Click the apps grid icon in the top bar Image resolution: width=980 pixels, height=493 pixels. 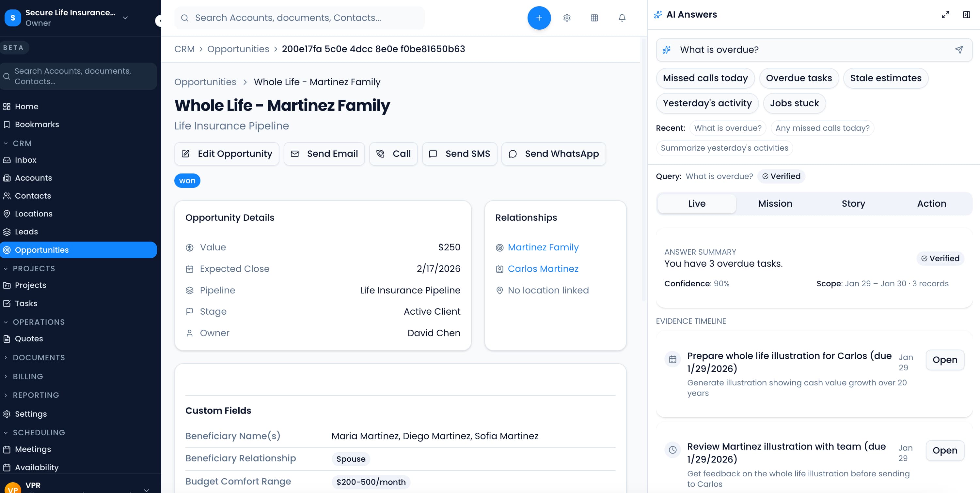tap(594, 18)
